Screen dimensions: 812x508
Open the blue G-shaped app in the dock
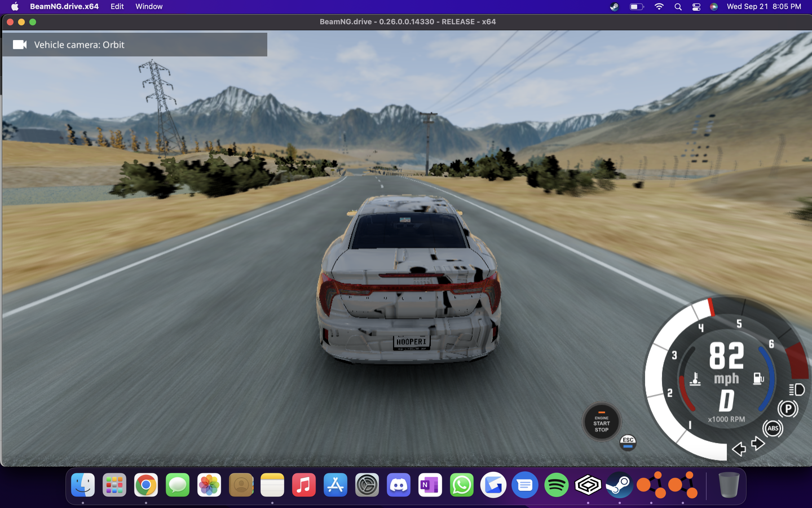pyautogui.click(x=493, y=485)
